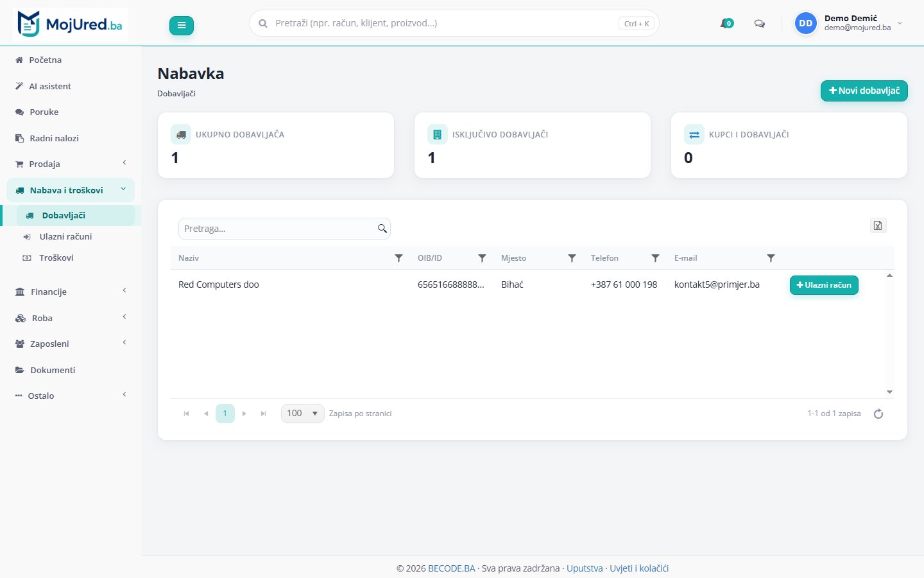
Task: Go to the previous page arrow
Action: pyautogui.click(x=206, y=414)
